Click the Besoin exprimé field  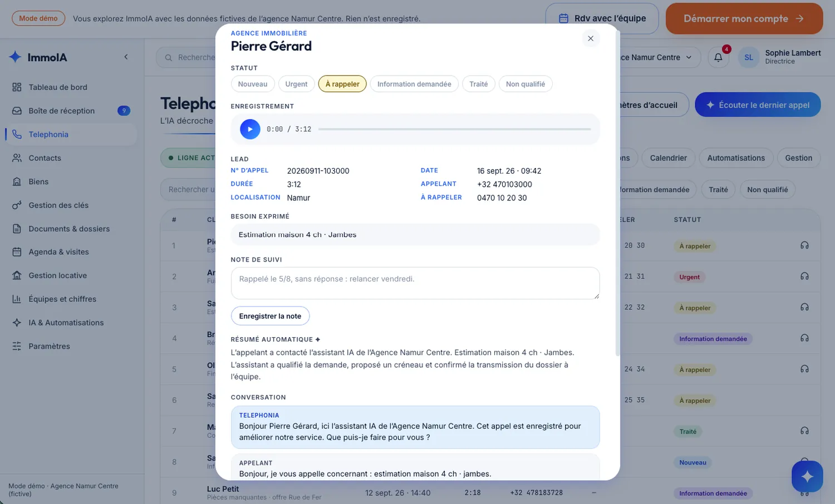(415, 235)
